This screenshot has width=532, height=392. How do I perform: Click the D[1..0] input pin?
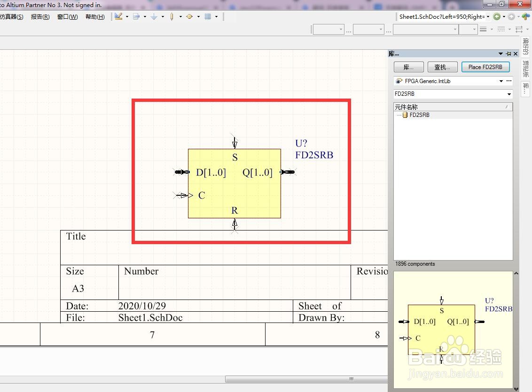click(x=182, y=172)
